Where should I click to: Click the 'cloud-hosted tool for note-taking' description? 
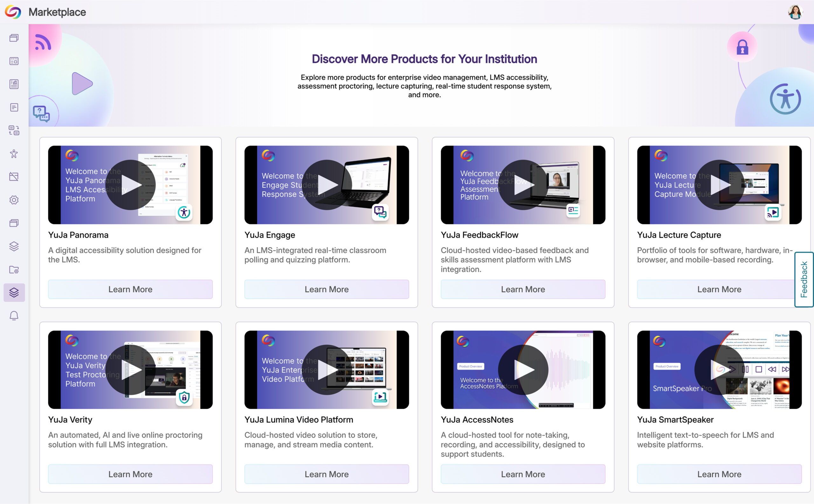point(513,444)
